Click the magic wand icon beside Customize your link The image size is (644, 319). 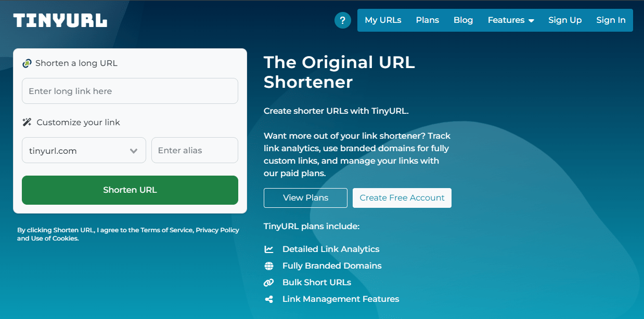(x=27, y=123)
